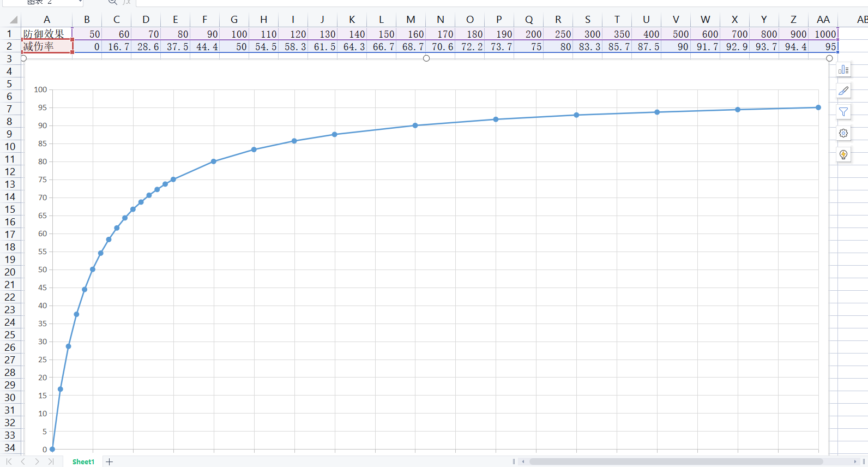
Task: Switch to the Sheet1 tab
Action: pos(83,462)
